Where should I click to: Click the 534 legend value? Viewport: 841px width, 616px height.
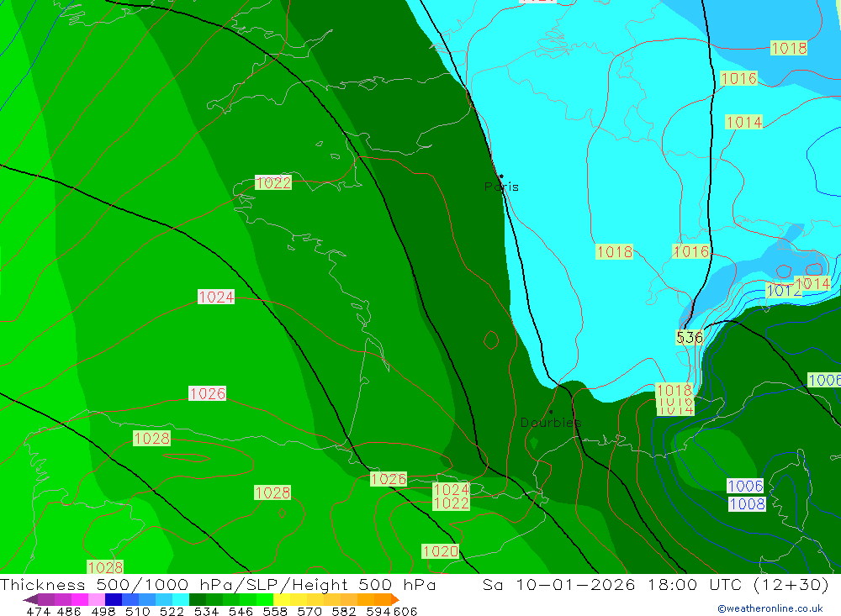(206, 612)
